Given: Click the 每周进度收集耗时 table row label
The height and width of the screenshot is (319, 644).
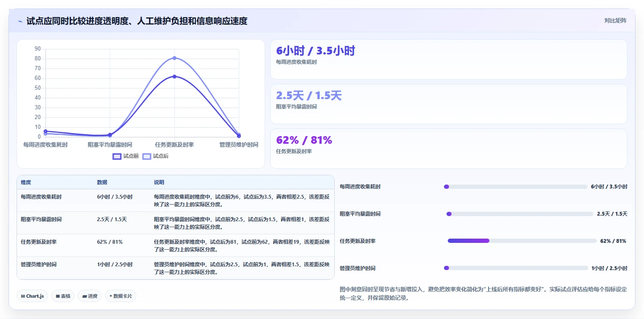Looking at the screenshot, I should click(41, 197).
